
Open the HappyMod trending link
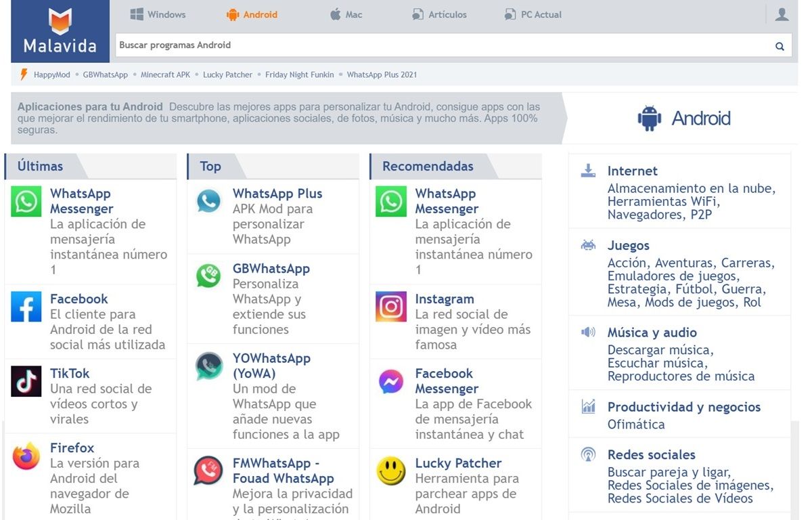(53, 74)
